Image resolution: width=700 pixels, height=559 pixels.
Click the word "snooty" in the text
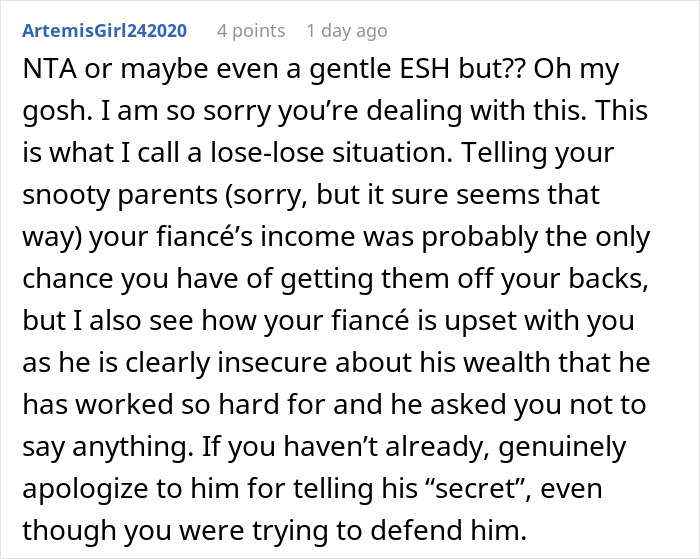(64, 193)
